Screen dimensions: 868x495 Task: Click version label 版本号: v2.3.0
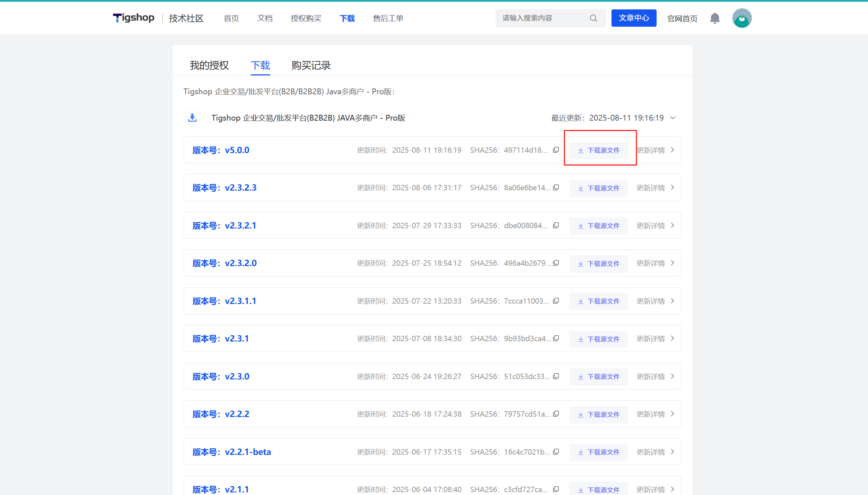click(221, 376)
